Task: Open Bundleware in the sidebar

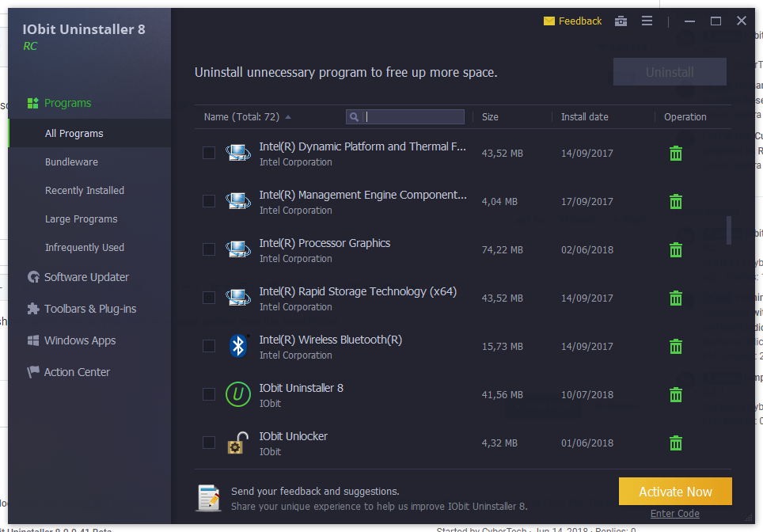Action: pos(71,162)
